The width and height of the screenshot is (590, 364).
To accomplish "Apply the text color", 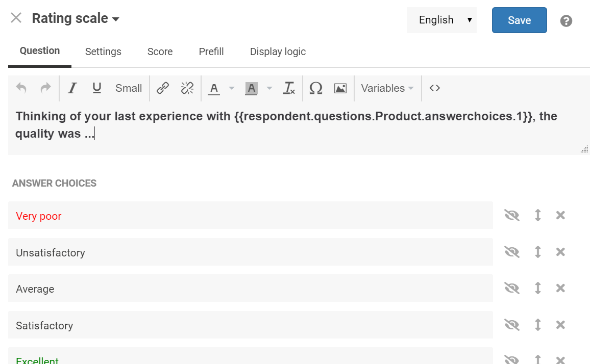I will pos(214,88).
